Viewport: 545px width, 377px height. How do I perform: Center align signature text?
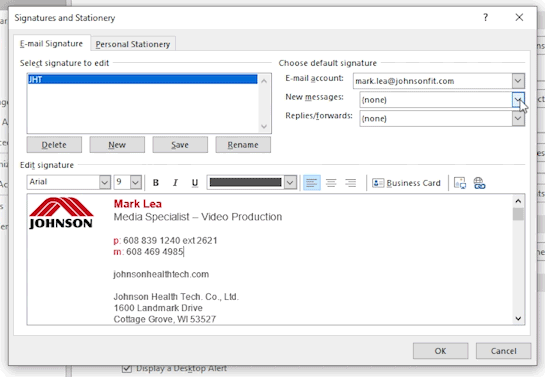pos(331,183)
